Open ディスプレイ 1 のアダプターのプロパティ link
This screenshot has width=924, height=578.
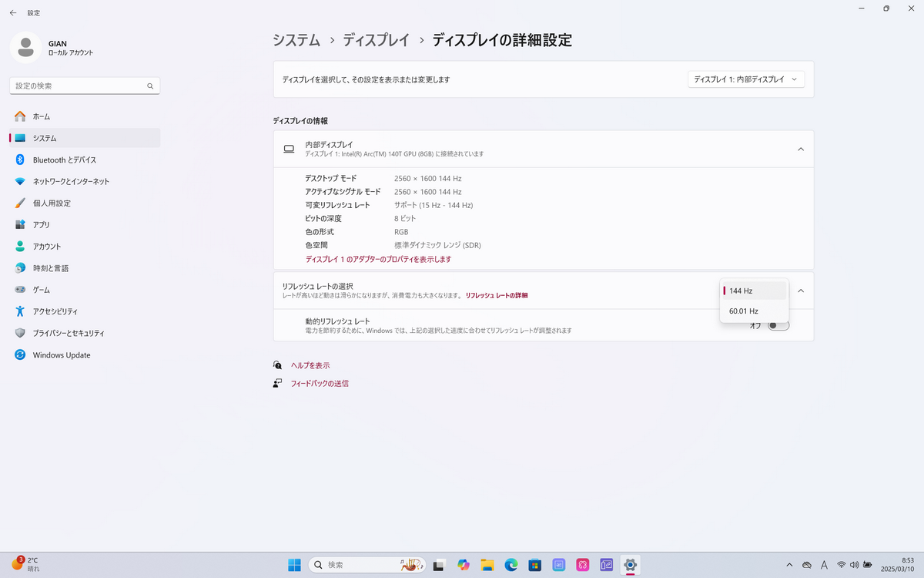pyautogui.click(x=378, y=259)
